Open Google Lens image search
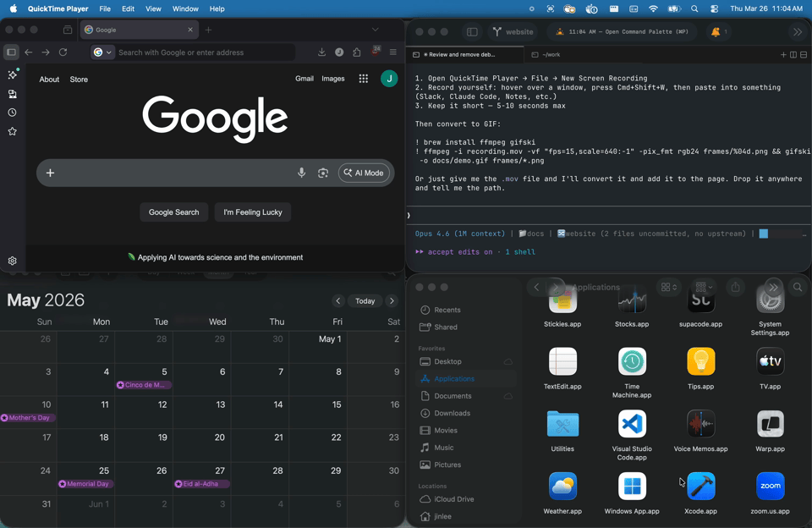The height and width of the screenshot is (528, 812). click(x=323, y=173)
